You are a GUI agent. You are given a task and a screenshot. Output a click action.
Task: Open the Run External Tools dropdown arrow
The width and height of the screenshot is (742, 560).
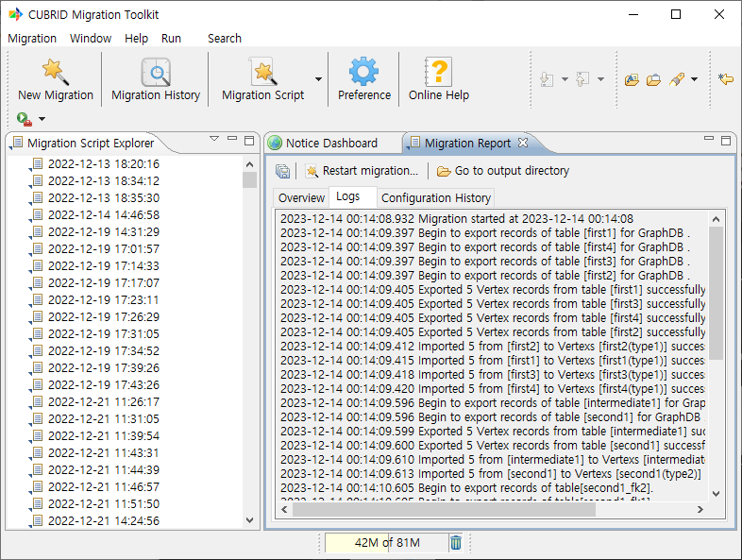pos(42,119)
